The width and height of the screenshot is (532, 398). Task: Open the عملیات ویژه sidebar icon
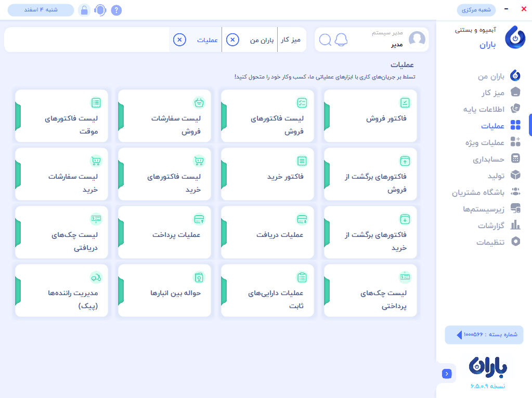point(515,142)
